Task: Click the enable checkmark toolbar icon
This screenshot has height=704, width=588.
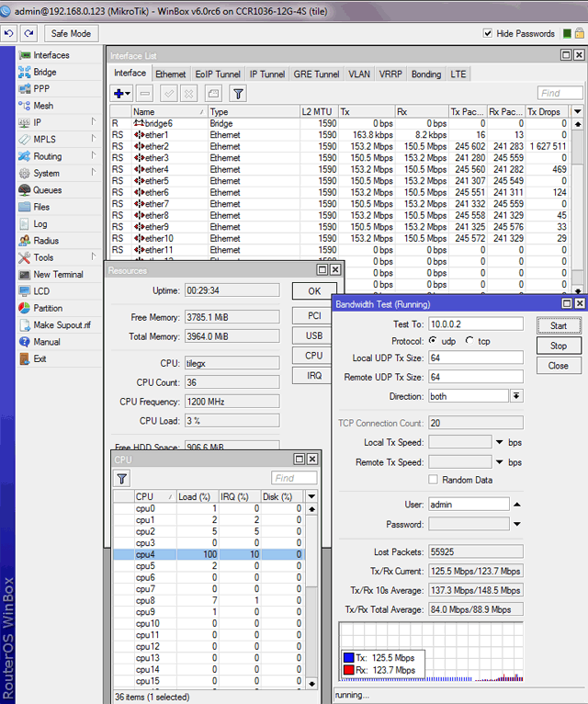Action: [169, 94]
